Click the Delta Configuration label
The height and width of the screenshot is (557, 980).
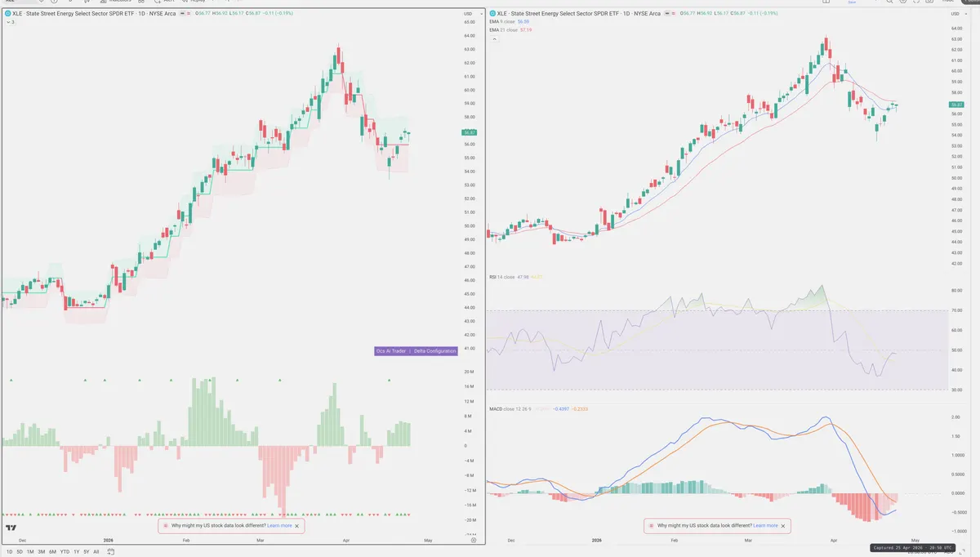click(435, 351)
